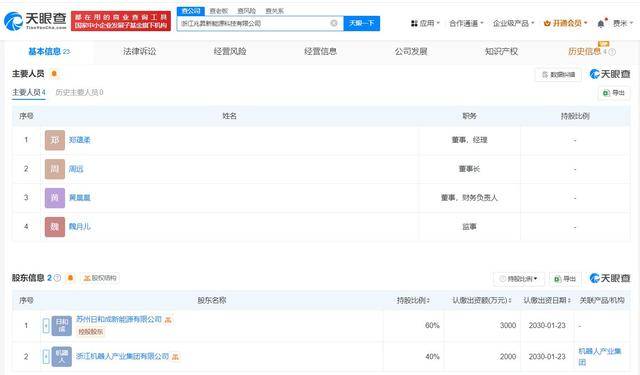Open equity structure icon for 浙江机器人产业集团
Image resolution: width=640 pixels, height=375 pixels.
[x=175, y=357]
